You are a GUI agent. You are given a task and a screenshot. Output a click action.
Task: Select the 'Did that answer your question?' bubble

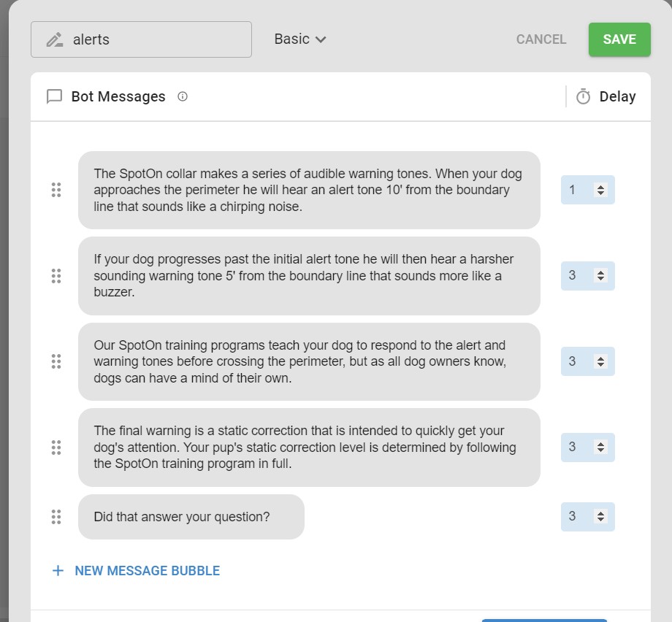191,517
